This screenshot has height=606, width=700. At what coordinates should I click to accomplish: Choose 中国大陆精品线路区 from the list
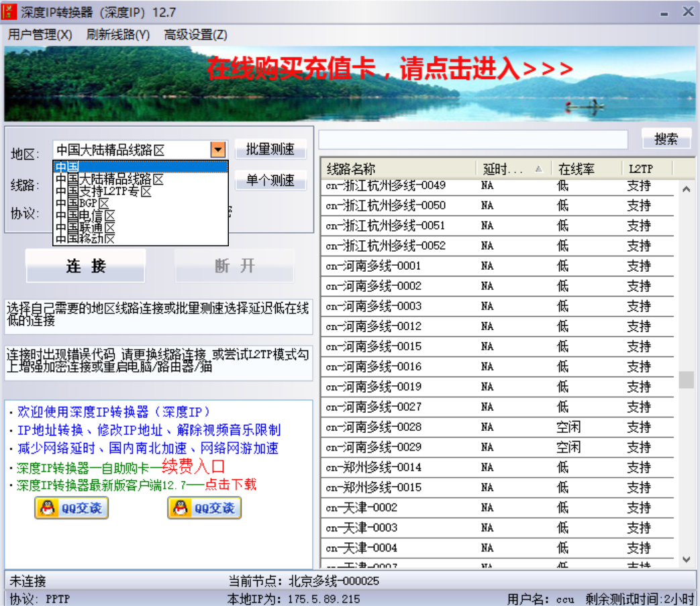(x=141, y=179)
